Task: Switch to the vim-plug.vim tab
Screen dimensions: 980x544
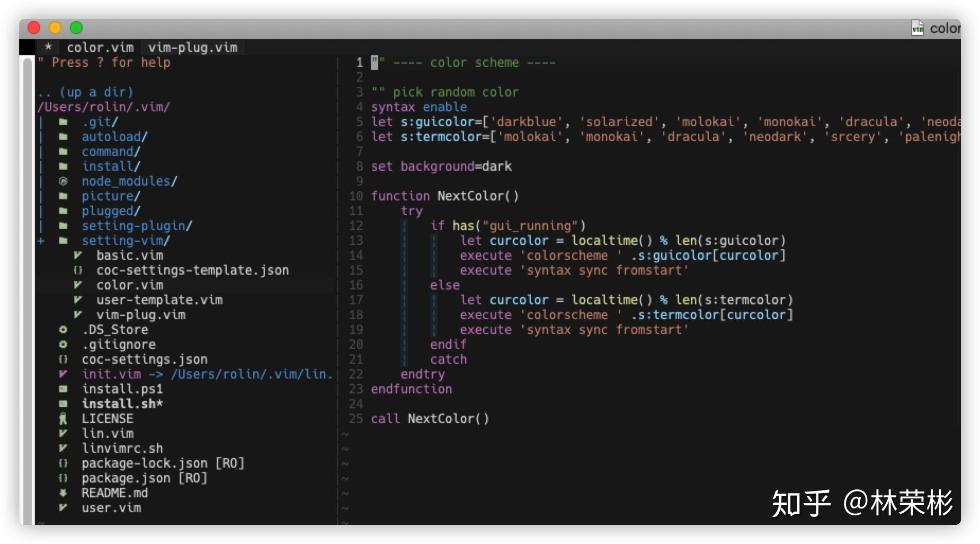Action: pos(193,48)
